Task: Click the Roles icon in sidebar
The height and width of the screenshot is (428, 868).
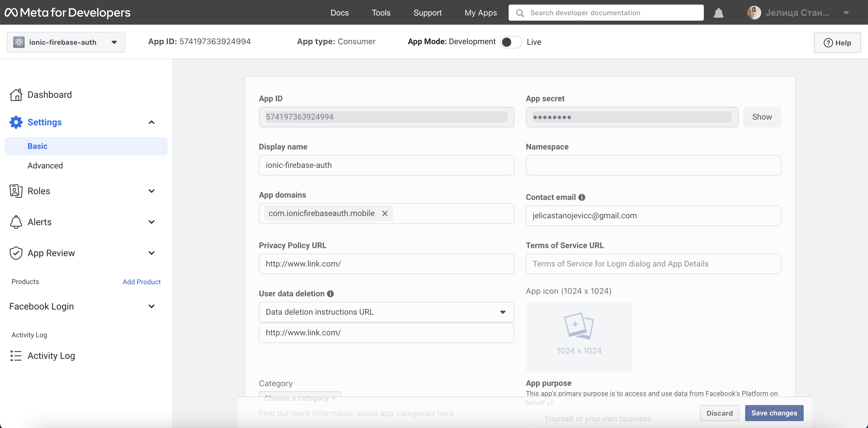Action: [x=16, y=191]
